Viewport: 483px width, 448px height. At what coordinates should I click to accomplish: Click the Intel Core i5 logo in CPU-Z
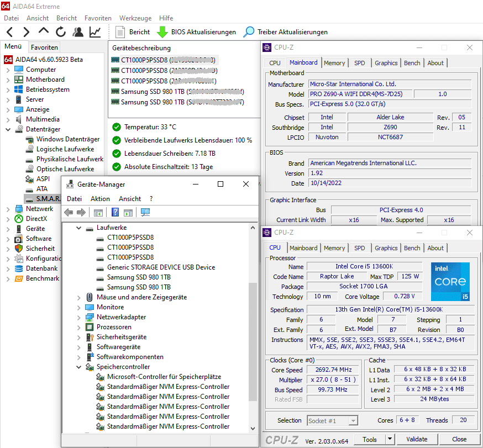tap(450, 281)
